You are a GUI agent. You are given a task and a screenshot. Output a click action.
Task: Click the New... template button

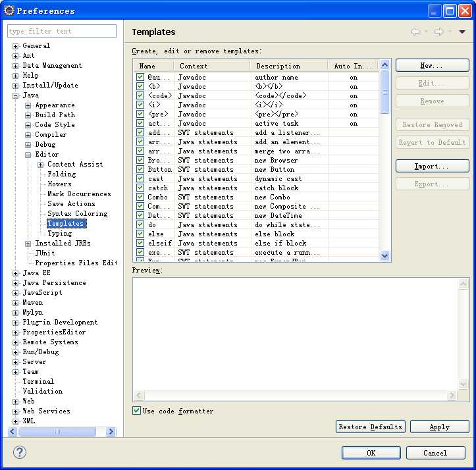tap(433, 66)
